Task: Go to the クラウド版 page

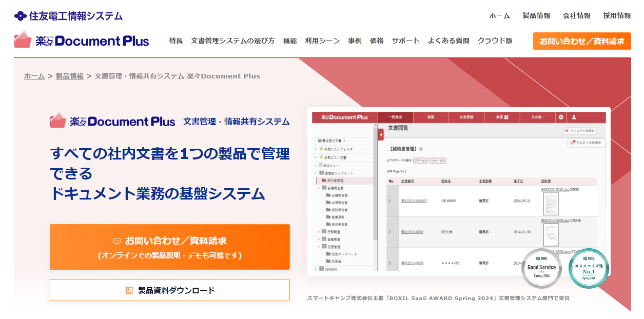Action: (495, 41)
